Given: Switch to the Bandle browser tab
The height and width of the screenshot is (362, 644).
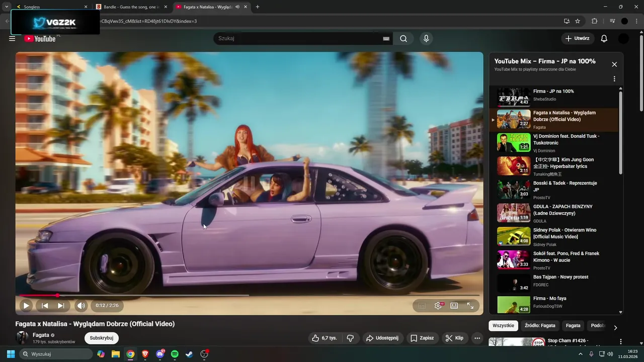Looking at the screenshot, I should coord(132,7).
